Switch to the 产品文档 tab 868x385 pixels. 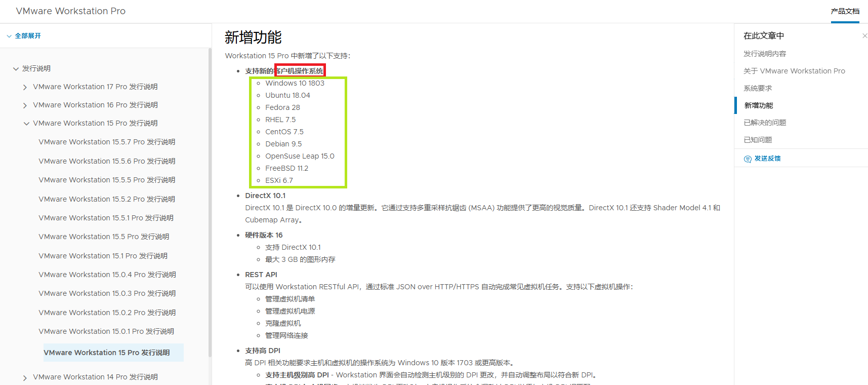(x=845, y=11)
